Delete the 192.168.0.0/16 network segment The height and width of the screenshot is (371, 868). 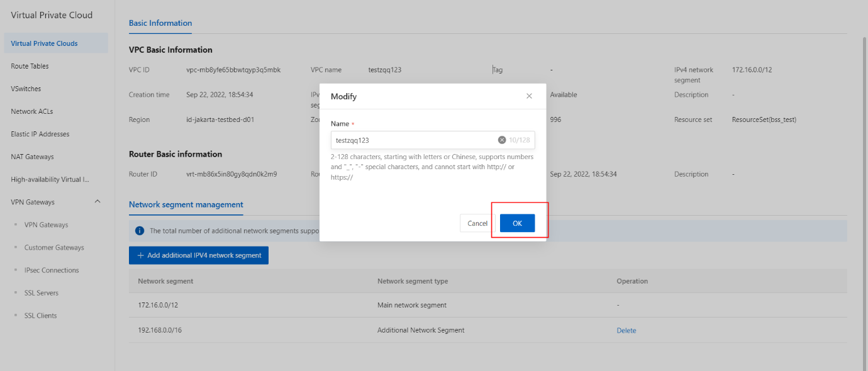(x=626, y=330)
